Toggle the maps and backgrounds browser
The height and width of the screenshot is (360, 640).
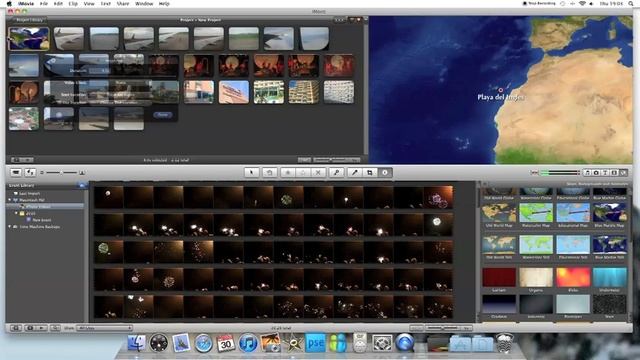[x=623, y=173]
